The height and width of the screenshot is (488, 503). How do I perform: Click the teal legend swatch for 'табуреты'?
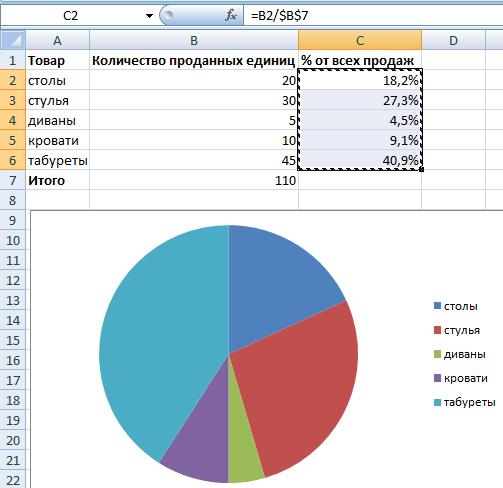click(x=437, y=402)
